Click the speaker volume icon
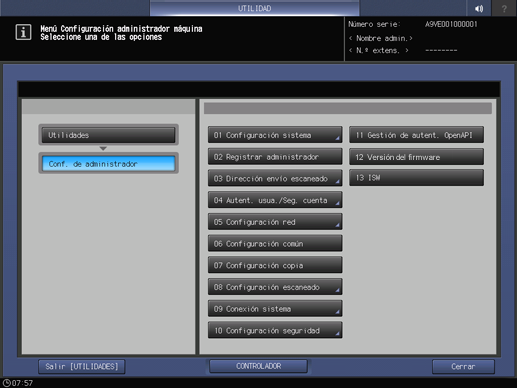Viewport: 517px width, 388px height. pos(479,8)
